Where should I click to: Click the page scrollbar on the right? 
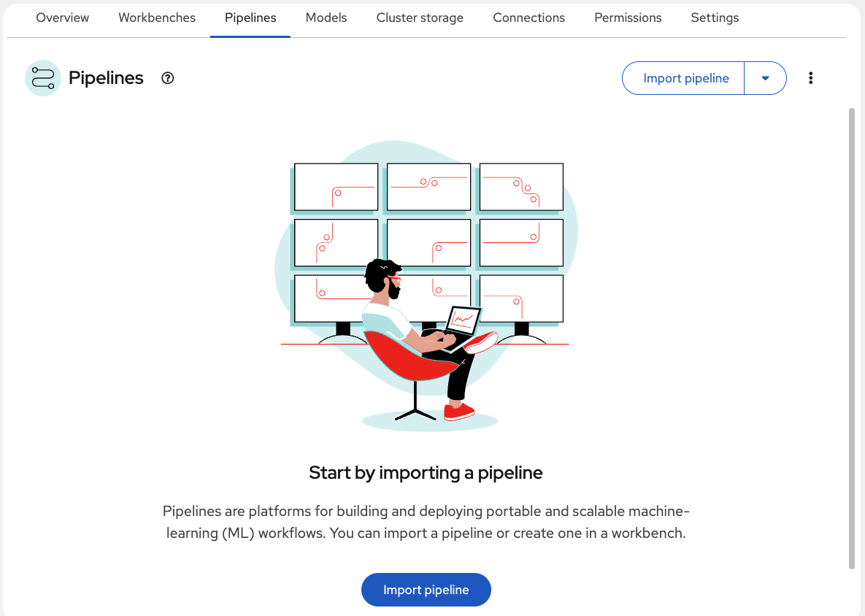853,328
